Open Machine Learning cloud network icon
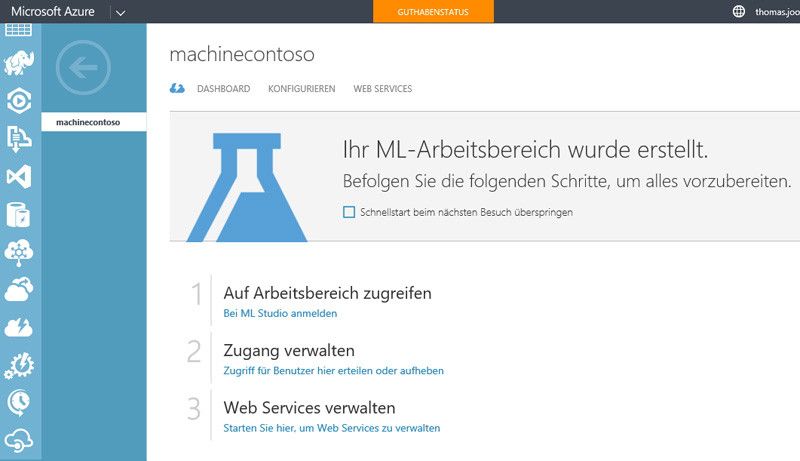This screenshot has height=461, width=800. (x=19, y=253)
